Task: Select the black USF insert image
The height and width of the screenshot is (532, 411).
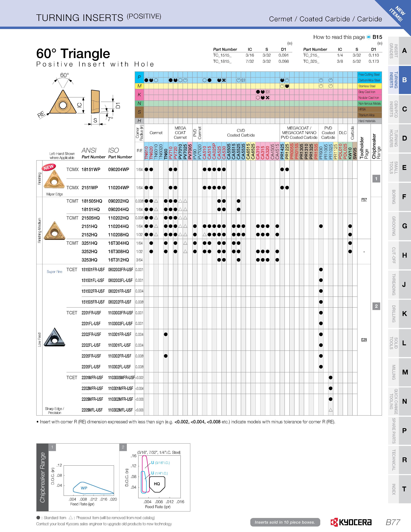Action: tap(54, 337)
